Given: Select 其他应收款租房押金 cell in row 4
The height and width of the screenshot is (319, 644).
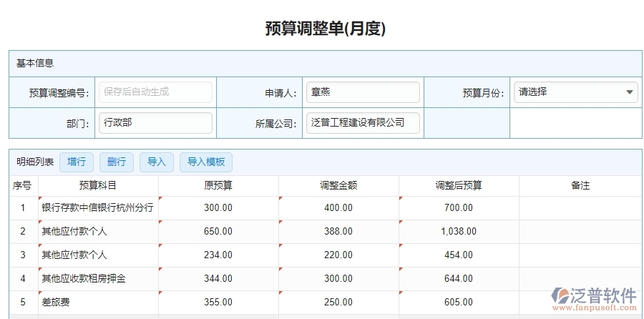Looking at the screenshot, I should (98, 278).
